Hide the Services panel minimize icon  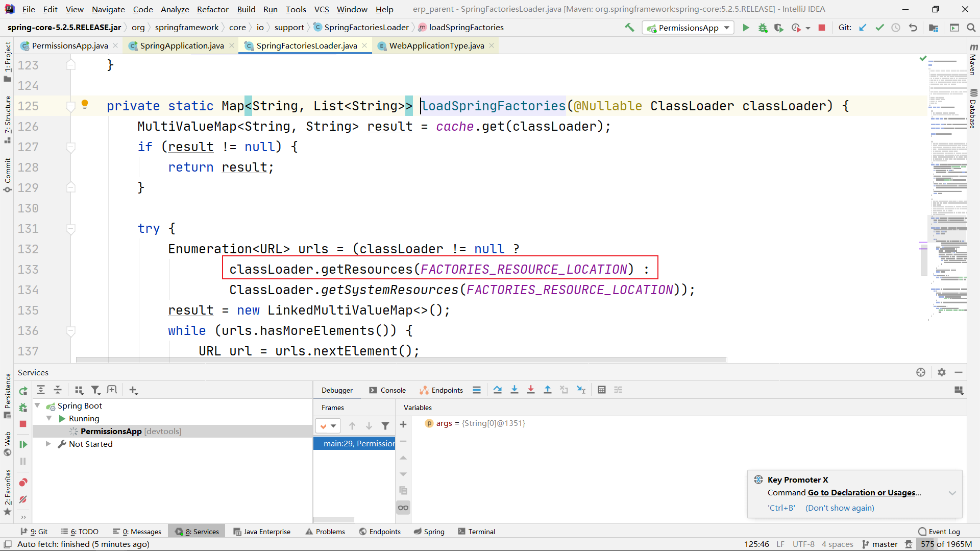point(959,372)
